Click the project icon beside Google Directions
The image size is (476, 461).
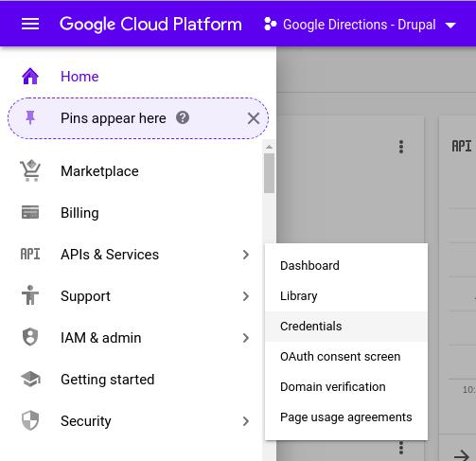click(x=270, y=24)
